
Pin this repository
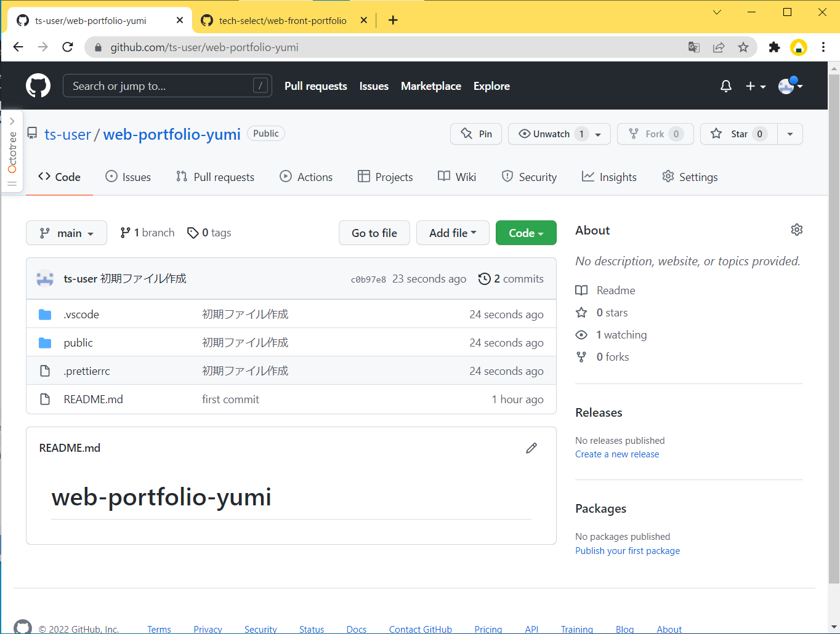click(476, 134)
